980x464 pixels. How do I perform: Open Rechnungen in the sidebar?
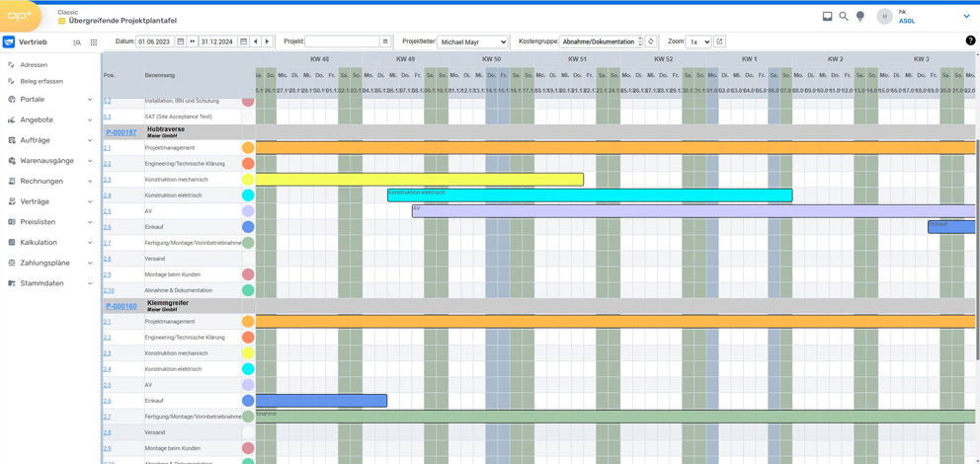tap(41, 181)
